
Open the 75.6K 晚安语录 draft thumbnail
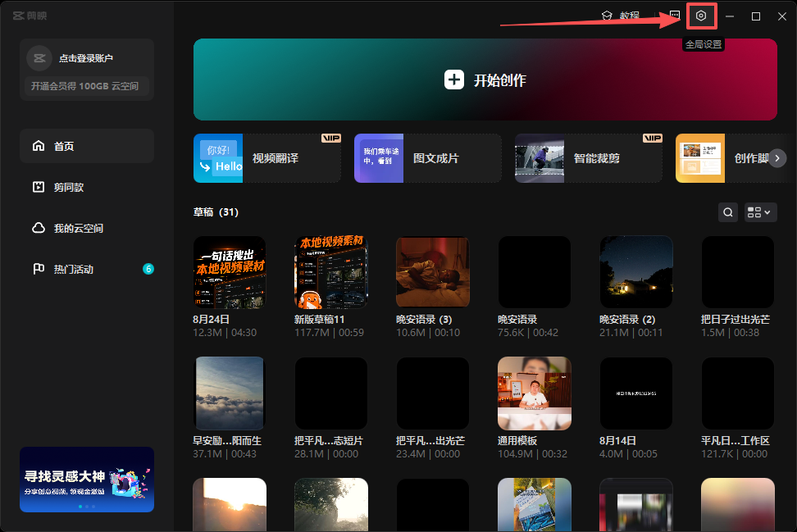(535, 272)
